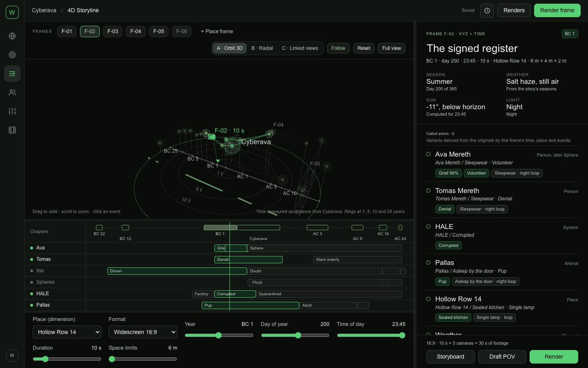This screenshot has width=588, height=368.
Task: Click the Full view button
Action: pyautogui.click(x=392, y=48)
